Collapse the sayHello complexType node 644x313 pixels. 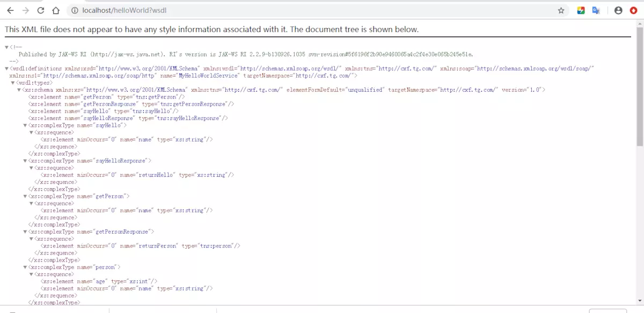click(25, 125)
